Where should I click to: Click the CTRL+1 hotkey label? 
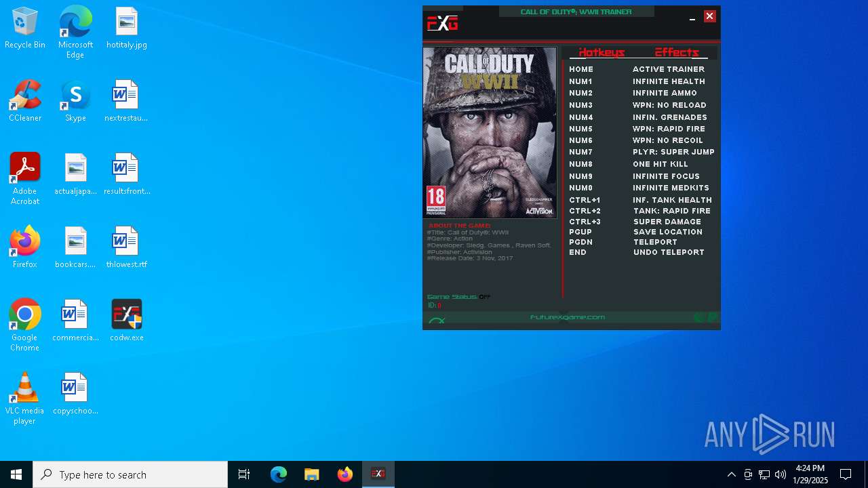pyautogui.click(x=585, y=200)
